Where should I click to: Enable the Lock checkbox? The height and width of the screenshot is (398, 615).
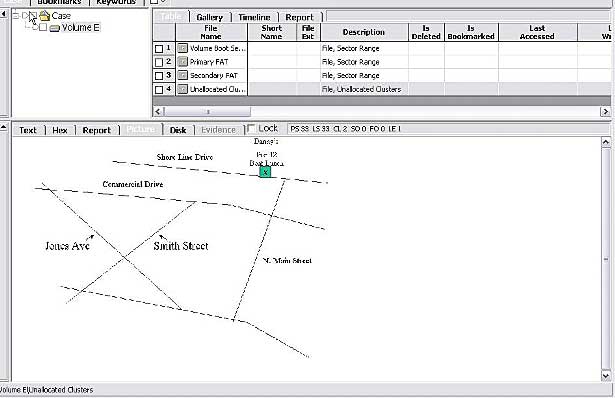point(251,128)
